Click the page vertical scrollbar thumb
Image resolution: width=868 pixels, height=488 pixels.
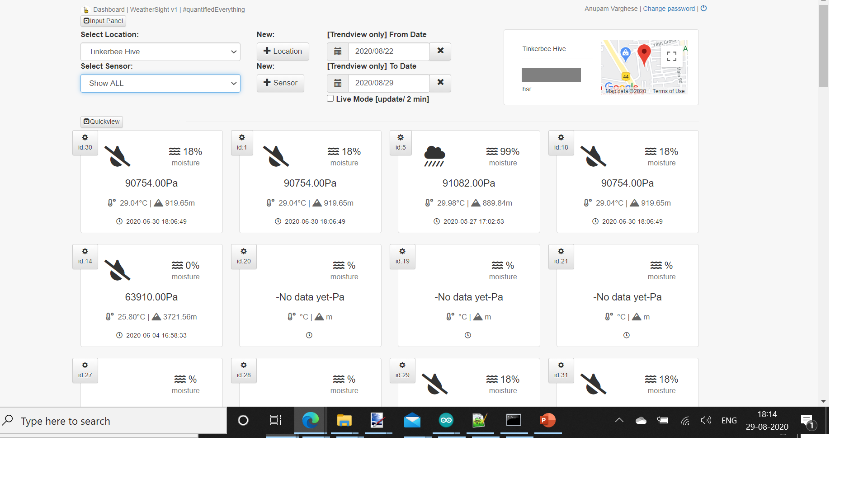[823, 45]
